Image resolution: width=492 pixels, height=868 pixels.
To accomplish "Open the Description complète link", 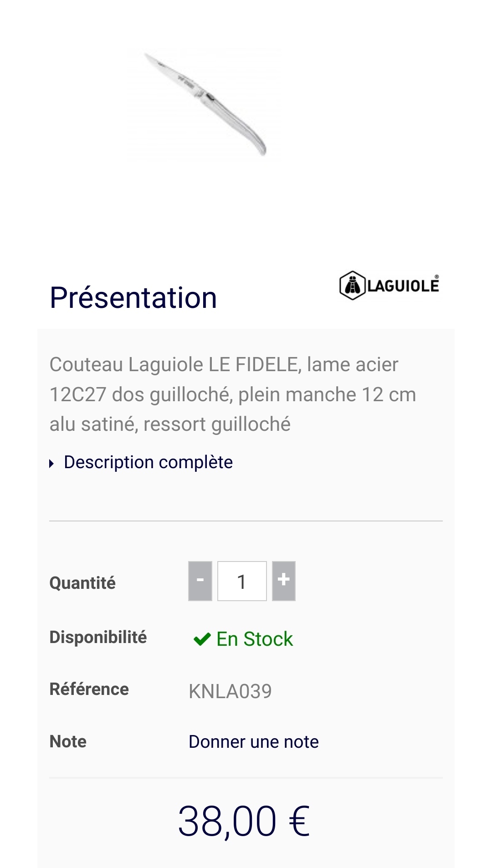I will click(149, 462).
